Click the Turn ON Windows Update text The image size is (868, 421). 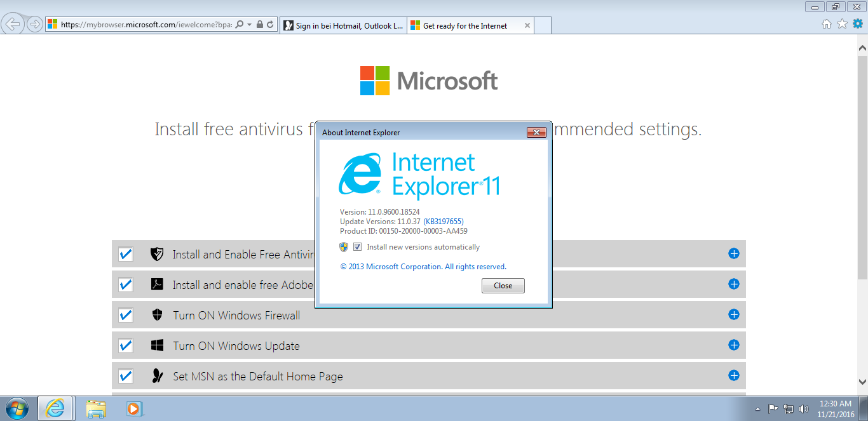pos(236,346)
